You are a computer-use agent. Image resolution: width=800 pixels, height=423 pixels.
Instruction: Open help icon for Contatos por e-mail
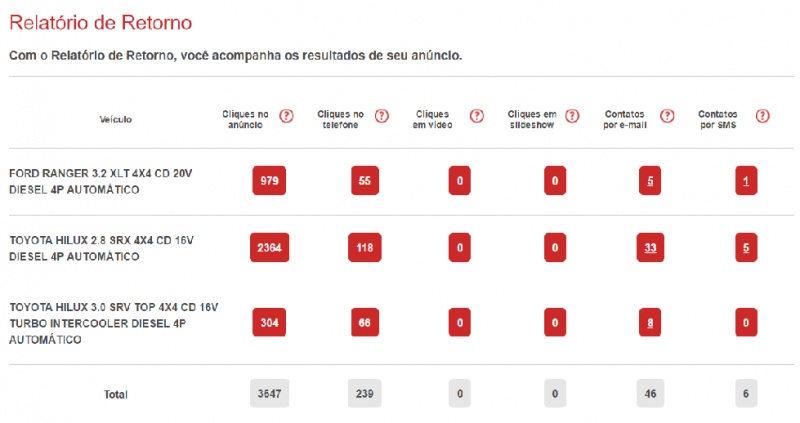point(667,116)
